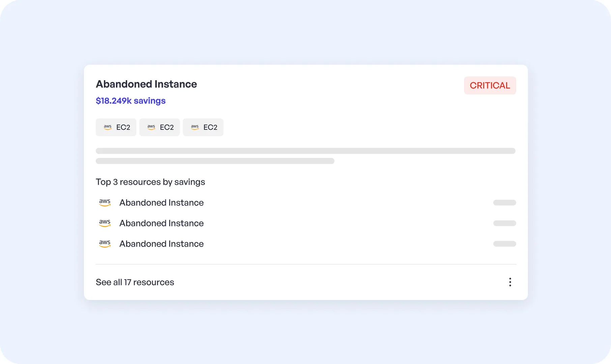This screenshot has height=364, width=611.
Task: Select the AWS icon beside the second Abandoned Instance
Action: tap(105, 223)
